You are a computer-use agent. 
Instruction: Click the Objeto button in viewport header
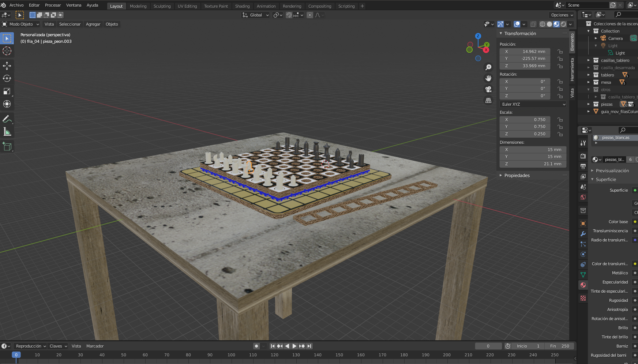(x=112, y=24)
